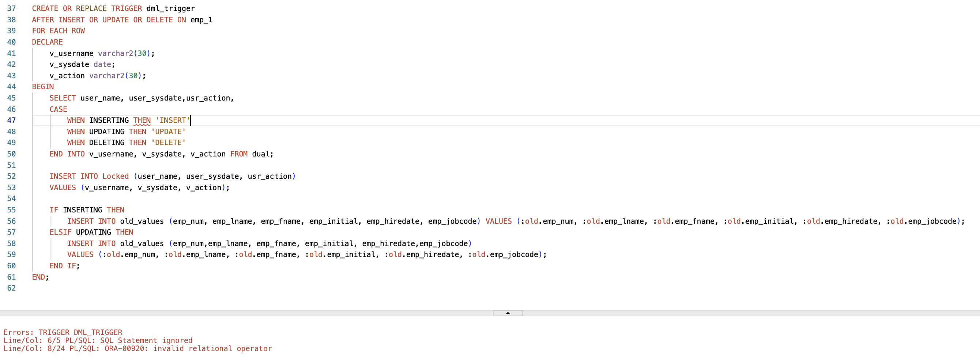The height and width of the screenshot is (359, 980).
Task: Click the END; keyword on line 61
Action: click(x=39, y=277)
